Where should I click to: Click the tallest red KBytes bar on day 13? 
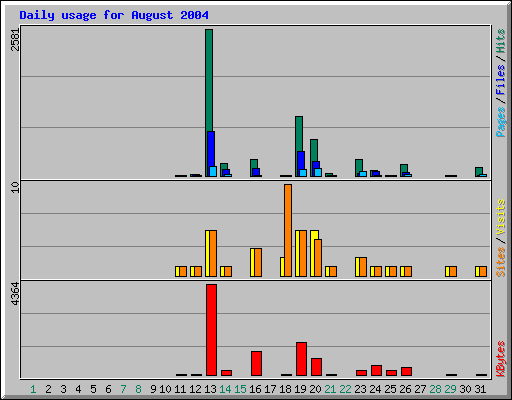click(211, 330)
